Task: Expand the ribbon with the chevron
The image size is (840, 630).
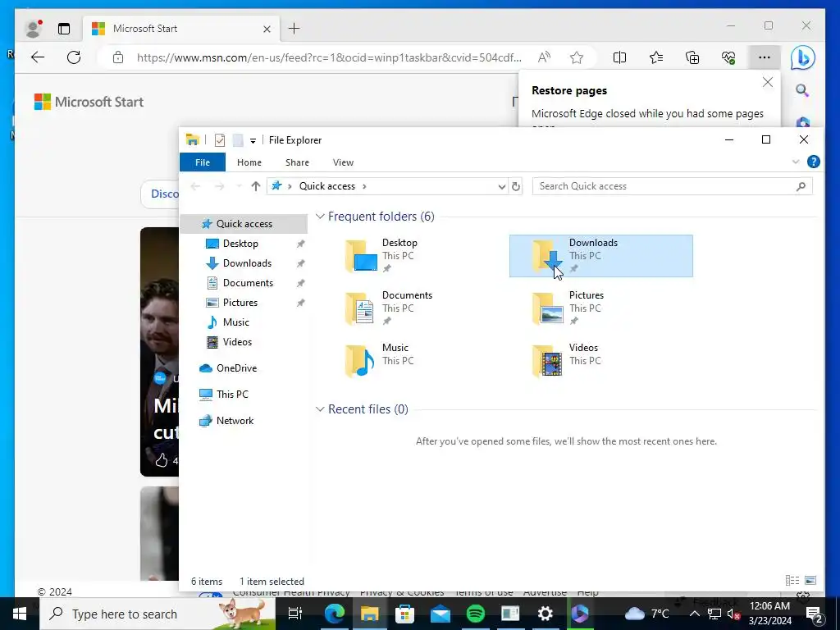Action: tap(796, 162)
